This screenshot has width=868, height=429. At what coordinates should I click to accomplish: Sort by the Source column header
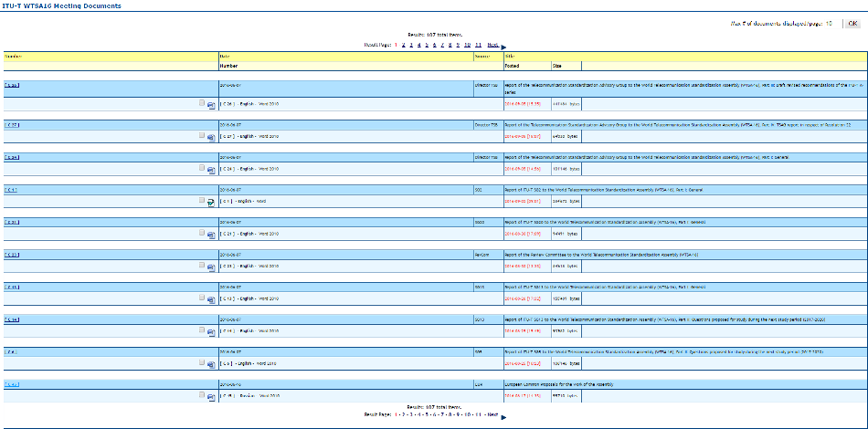click(481, 57)
